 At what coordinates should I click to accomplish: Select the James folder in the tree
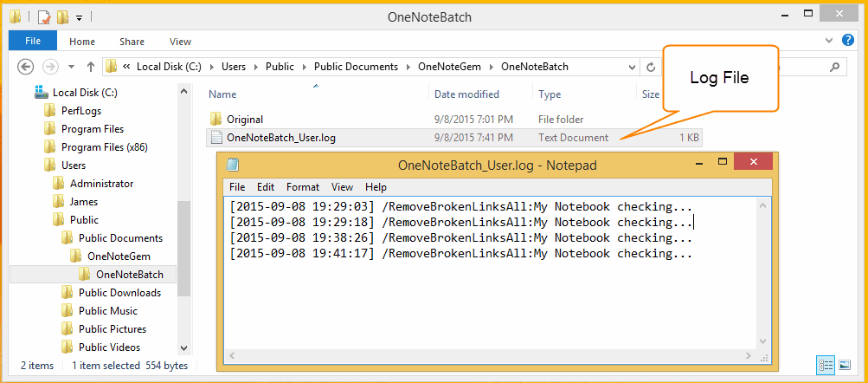click(84, 202)
